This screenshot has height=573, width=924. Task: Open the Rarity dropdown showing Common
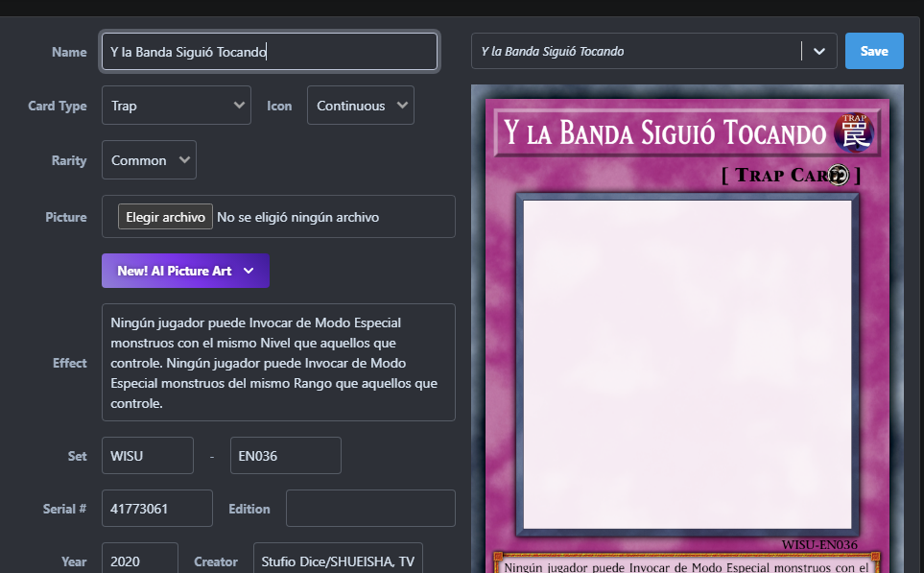[x=149, y=159]
